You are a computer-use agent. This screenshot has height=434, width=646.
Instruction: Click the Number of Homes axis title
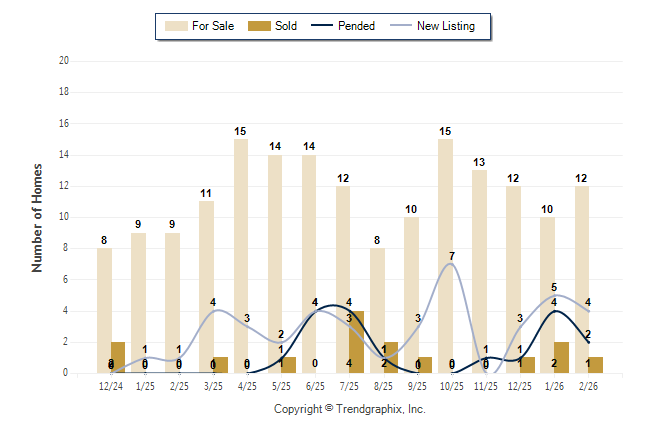37,217
